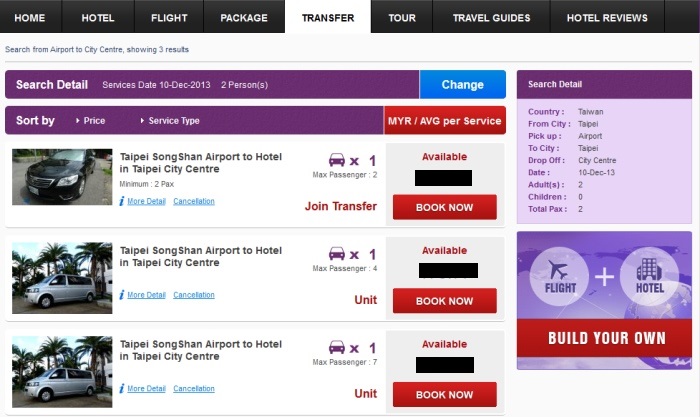The height and width of the screenshot is (417, 700).
Task: Click the blue Change button
Action: (x=462, y=84)
